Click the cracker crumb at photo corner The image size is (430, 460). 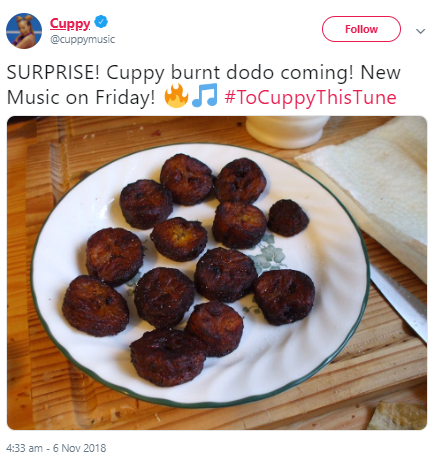tap(397, 415)
